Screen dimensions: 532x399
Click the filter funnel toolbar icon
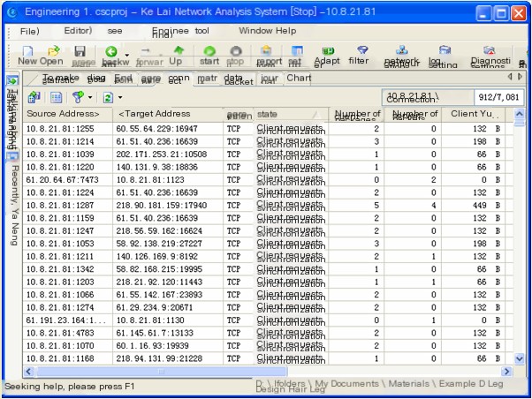(x=362, y=50)
